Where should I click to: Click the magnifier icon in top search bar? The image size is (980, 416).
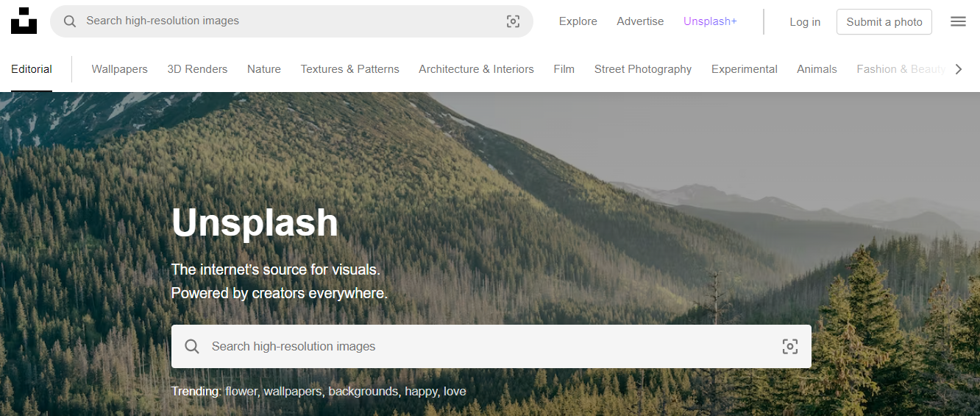(x=70, y=21)
